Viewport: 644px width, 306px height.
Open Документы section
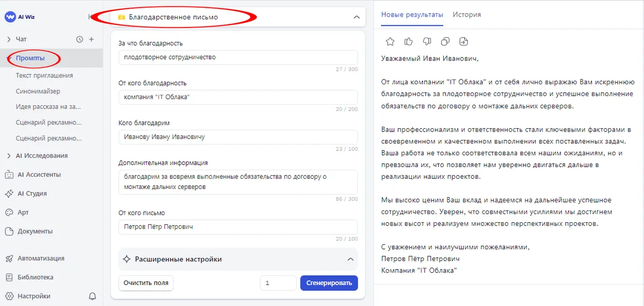point(28,231)
